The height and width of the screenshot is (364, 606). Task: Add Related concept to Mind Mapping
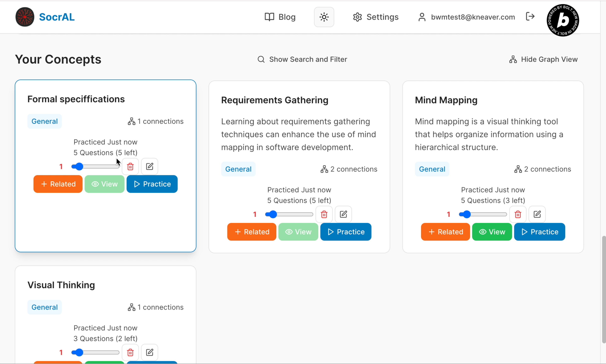445,232
